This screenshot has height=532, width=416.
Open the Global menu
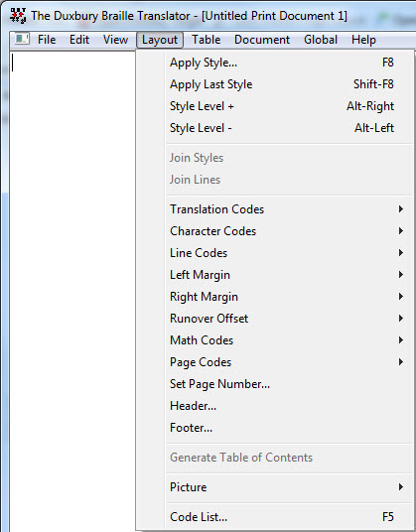321,40
